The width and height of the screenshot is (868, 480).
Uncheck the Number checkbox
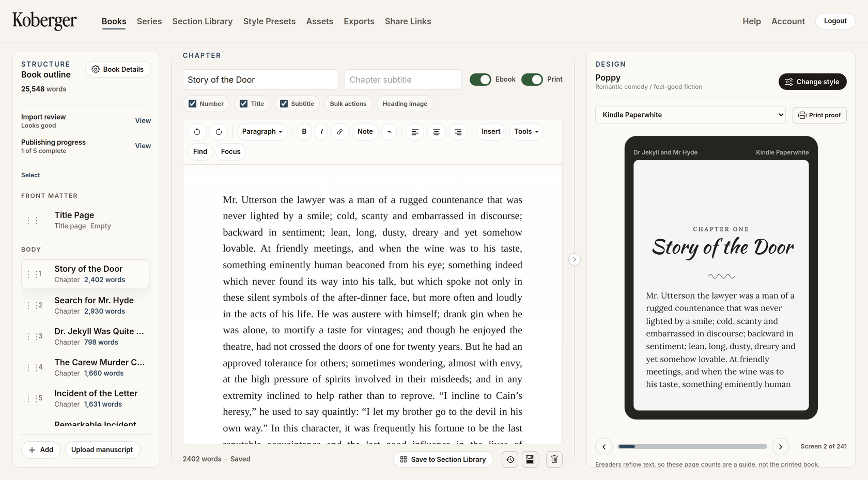click(192, 104)
